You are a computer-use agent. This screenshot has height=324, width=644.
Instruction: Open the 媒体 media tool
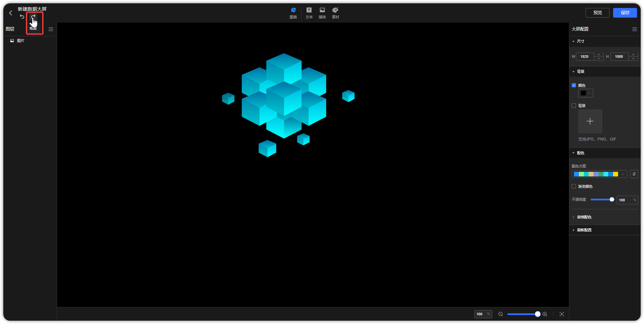point(322,13)
